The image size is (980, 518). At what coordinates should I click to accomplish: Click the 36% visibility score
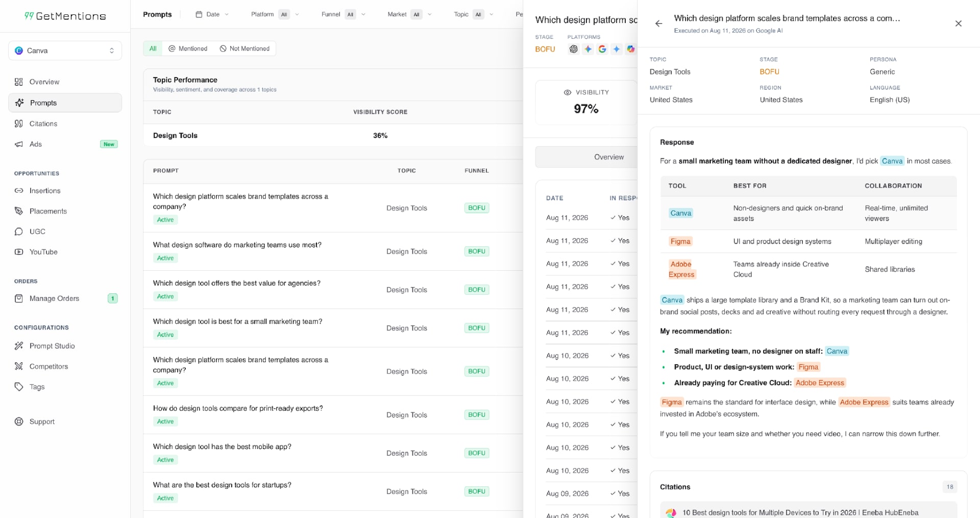click(x=380, y=135)
